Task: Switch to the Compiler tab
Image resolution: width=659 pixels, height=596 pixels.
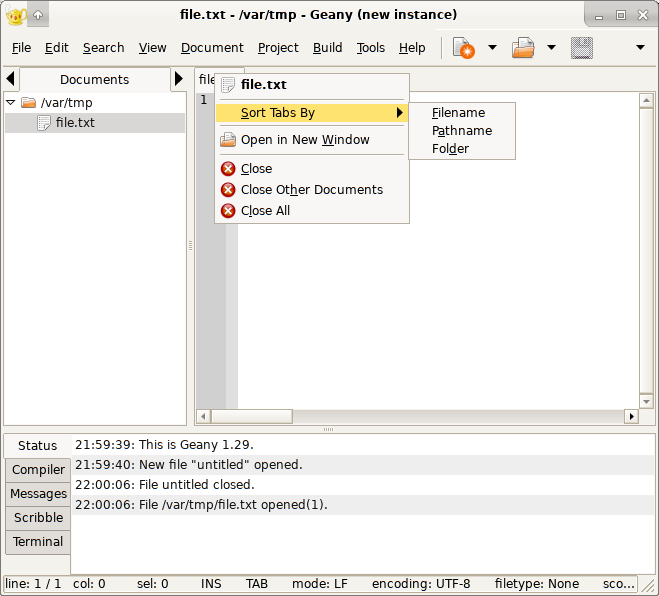Action: coord(38,470)
